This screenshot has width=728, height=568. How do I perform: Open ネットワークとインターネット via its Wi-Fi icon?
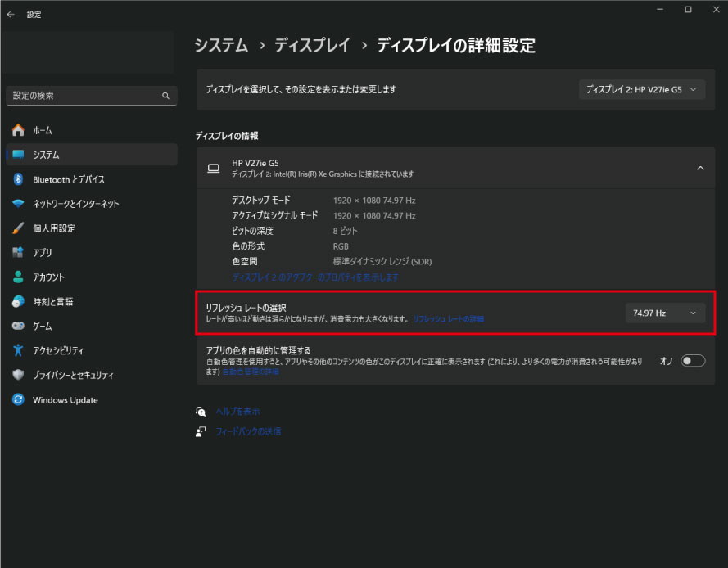(x=18, y=204)
